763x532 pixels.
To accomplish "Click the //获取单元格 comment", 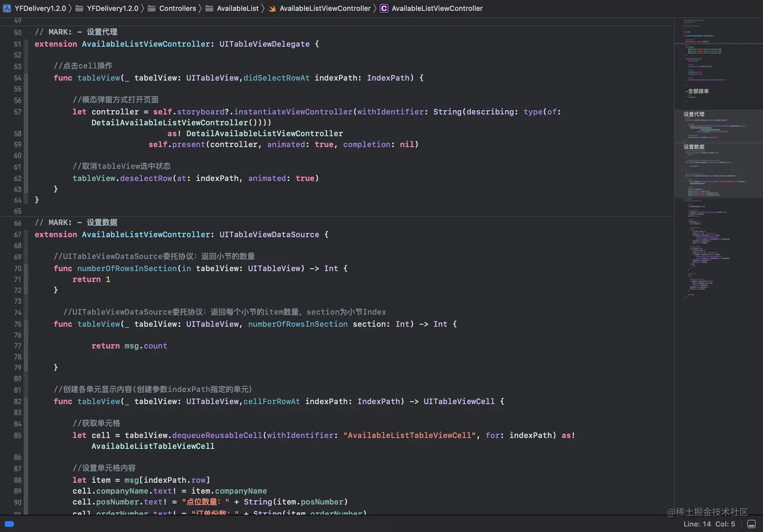I will point(96,423).
